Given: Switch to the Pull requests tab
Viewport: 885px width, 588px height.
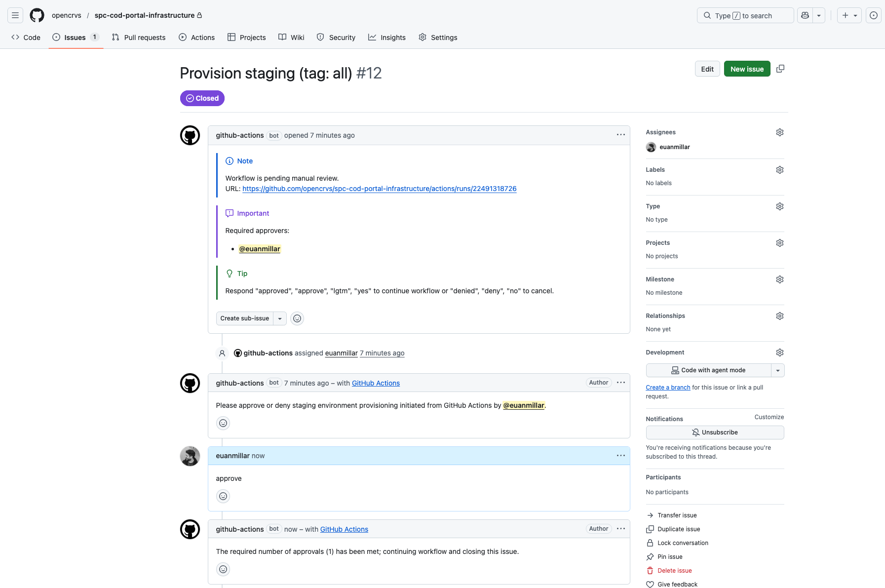Looking at the screenshot, I should click(139, 38).
